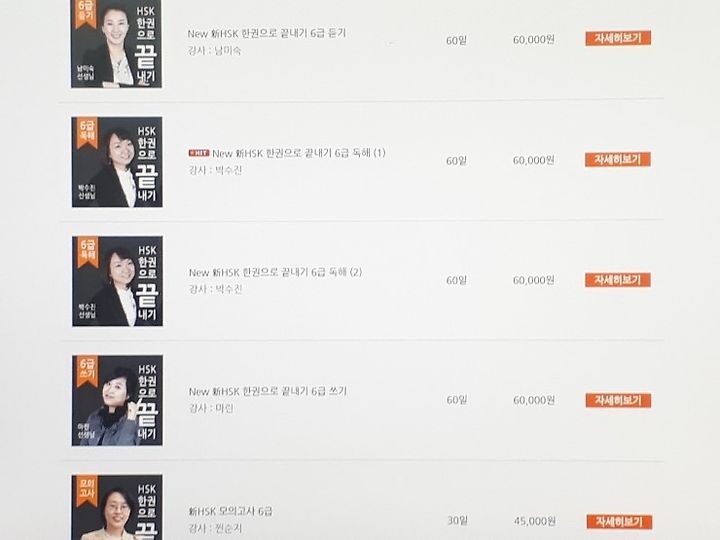Click 자세히보기 for 6급 독해 (2) course
This screenshot has width=720, height=540.
(x=618, y=280)
